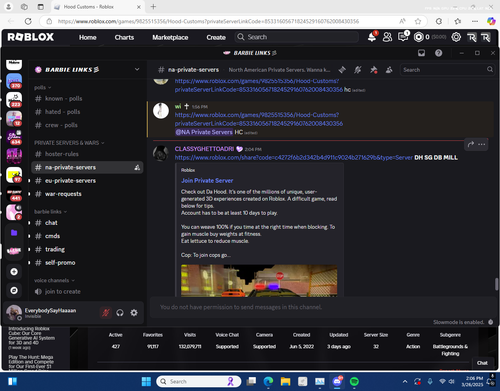Open Discord inbox icon
The image size is (500, 391).
point(421,53)
